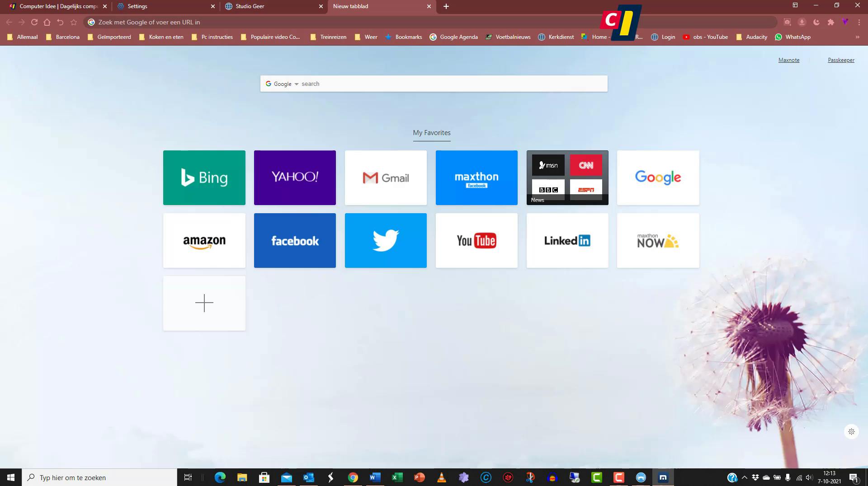Open the purple extension icon in toolbar
Screen dimensions: 868x486
click(845, 22)
